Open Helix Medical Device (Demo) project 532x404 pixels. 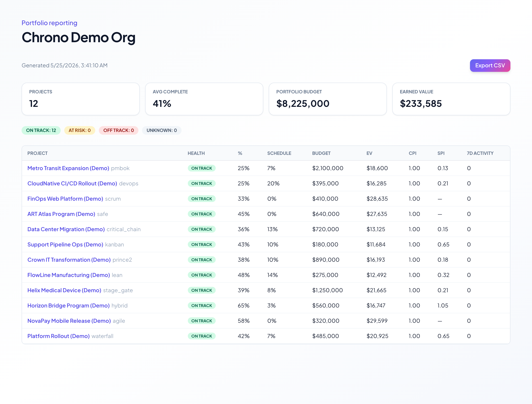pos(64,290)
